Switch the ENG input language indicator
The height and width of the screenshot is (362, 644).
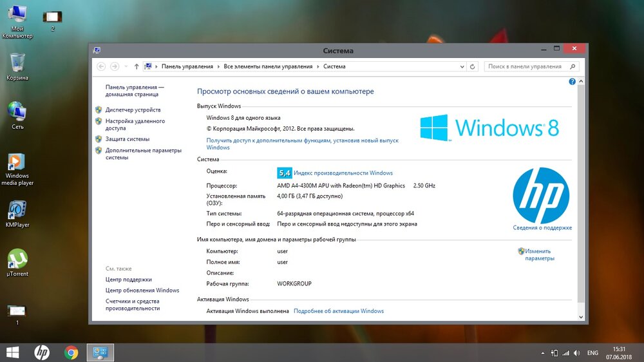592,353
